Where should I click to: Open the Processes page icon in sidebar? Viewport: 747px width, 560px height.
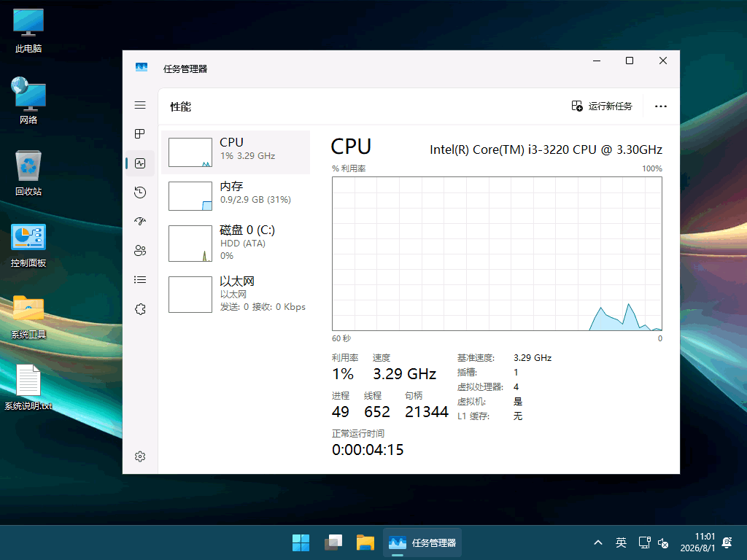click(x=140, y=134)
